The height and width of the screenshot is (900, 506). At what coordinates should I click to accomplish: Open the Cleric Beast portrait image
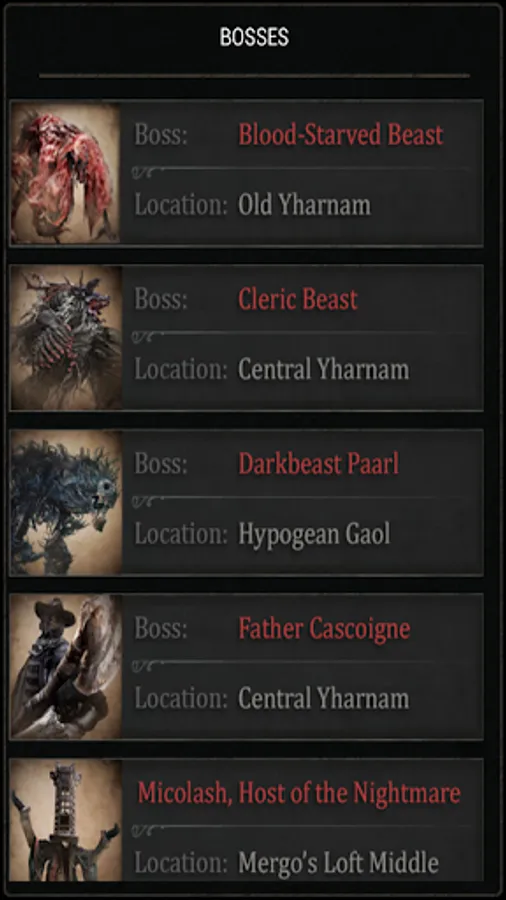coord(65,338)
